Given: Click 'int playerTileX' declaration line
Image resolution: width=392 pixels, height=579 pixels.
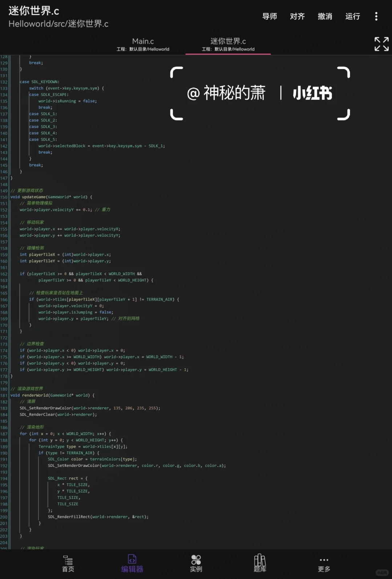Looking at the screenshot, I should tap(65, 255).
